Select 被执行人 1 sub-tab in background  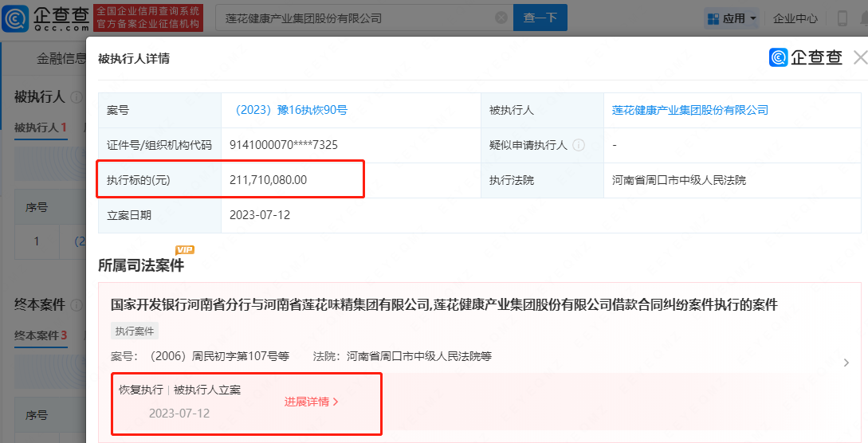[x=41, y=127]
